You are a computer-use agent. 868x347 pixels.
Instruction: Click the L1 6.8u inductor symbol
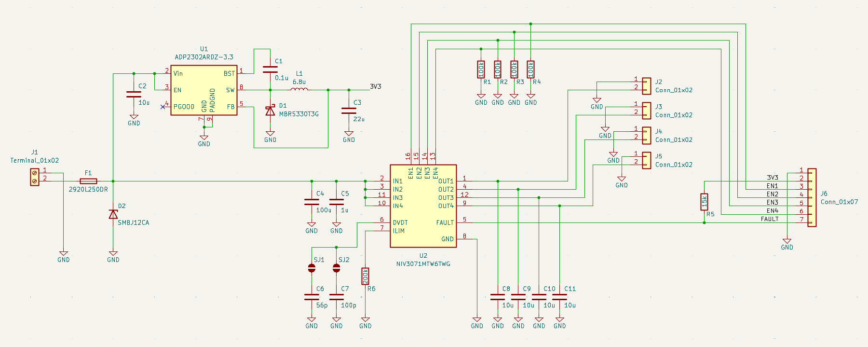299,89
